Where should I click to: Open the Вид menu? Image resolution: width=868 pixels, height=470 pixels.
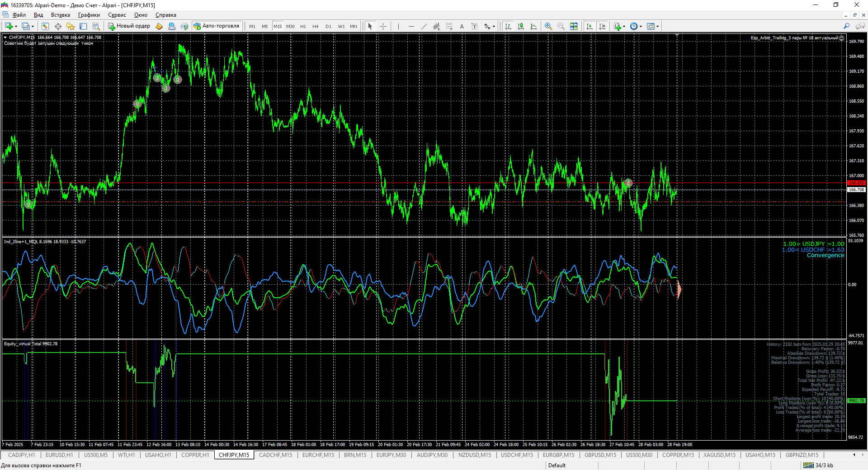[38, 15]
